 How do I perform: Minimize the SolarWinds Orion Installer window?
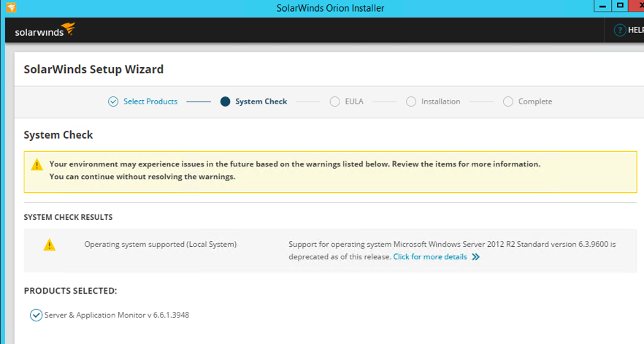point(602,6)
